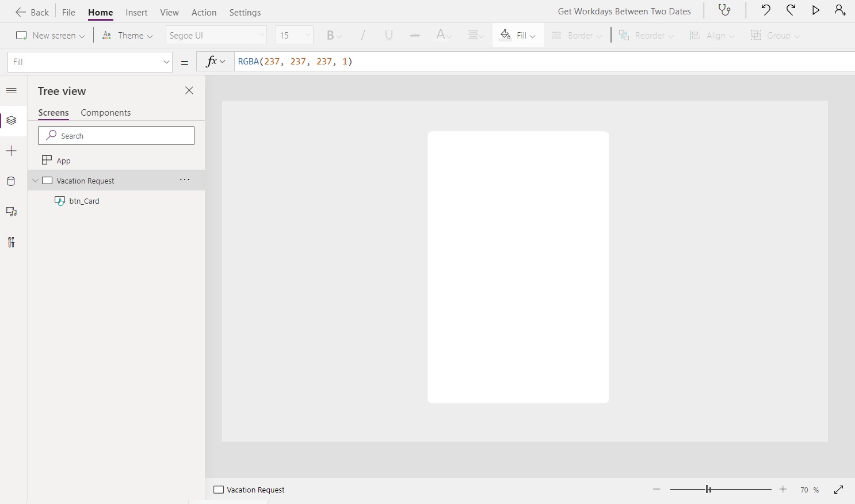The height and width of the screenshot is (504, 855).
Task: Collapse the Vacation Request screen node
Action: 36,181
